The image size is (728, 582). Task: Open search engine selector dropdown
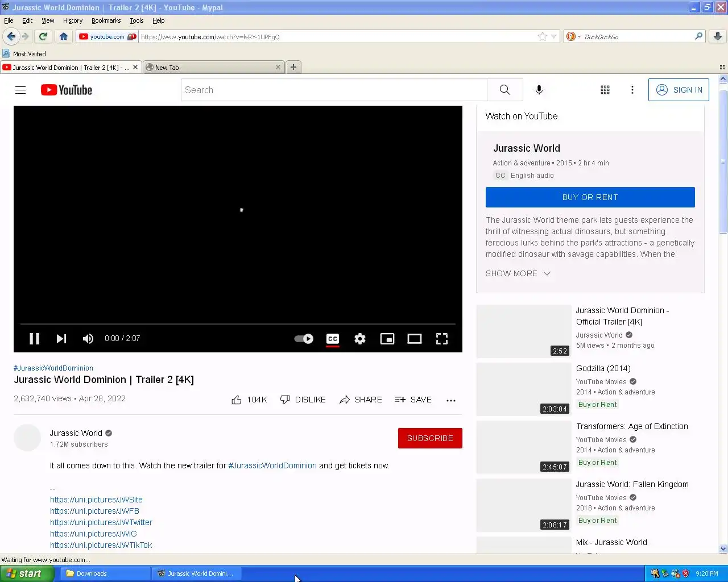coord(574,36)
